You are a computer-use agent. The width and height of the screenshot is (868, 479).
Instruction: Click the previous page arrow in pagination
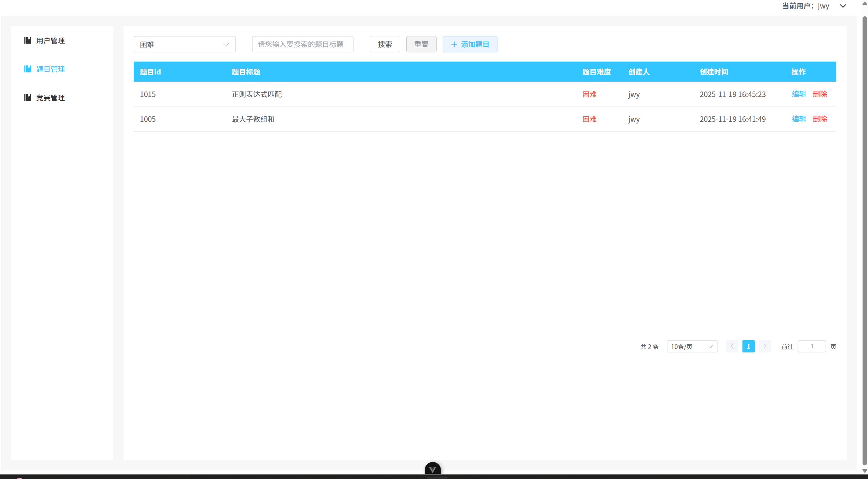[x=732, y=346]
